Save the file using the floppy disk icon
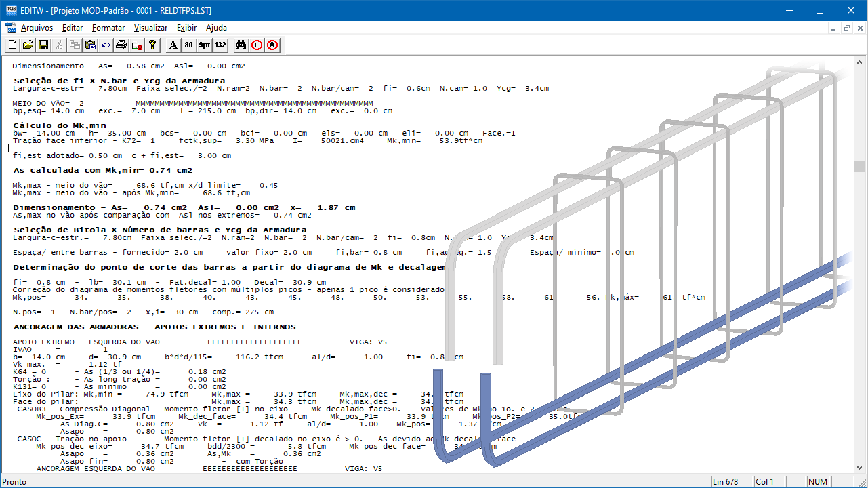This screenshot has height=488, width=868. tap(43, 45)
